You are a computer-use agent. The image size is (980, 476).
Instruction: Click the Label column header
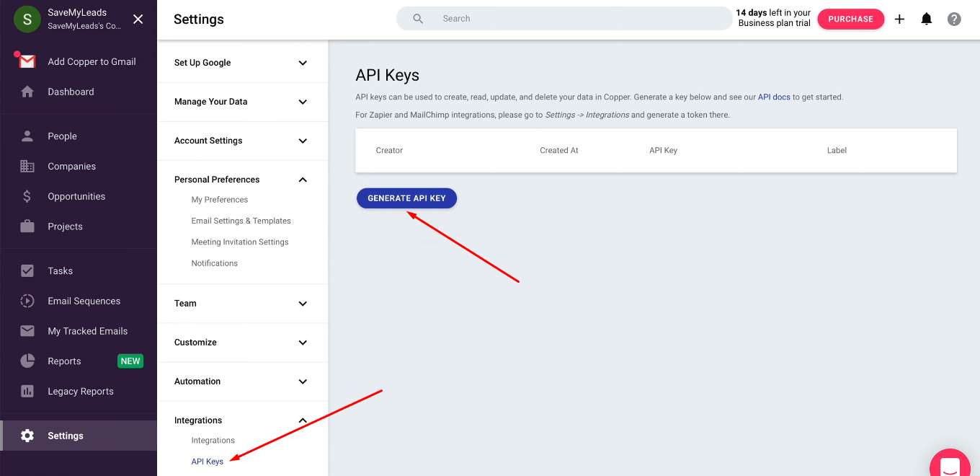click(837, 151)
